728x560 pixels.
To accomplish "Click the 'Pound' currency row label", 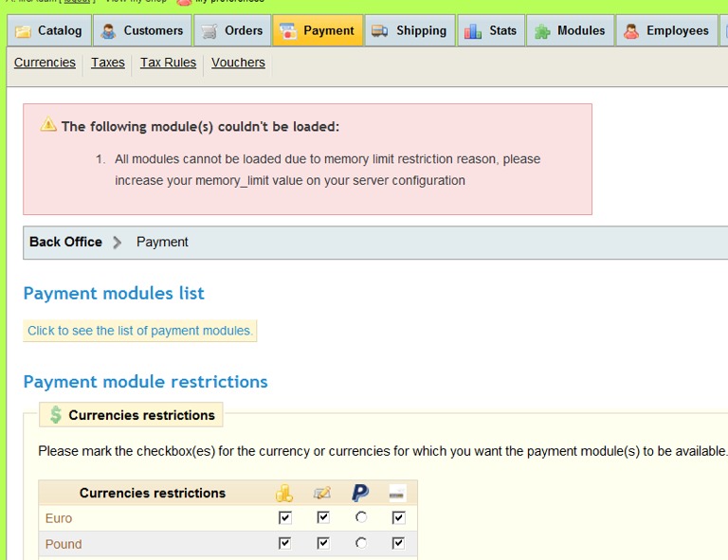I will [x=64, y=544].
